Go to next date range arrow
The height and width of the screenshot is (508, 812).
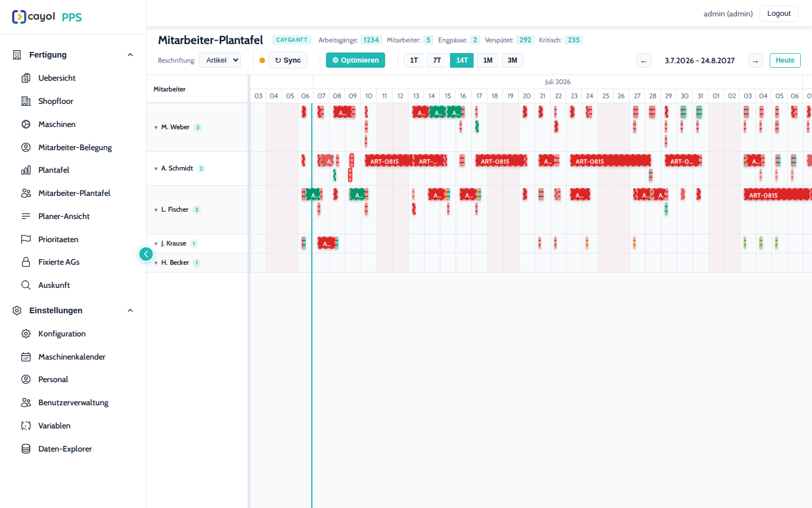click(756, 60)
